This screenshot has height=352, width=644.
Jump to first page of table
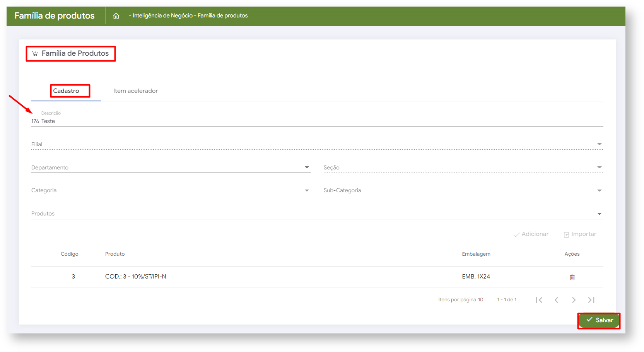pyautogui.click(x=539, y=300)
